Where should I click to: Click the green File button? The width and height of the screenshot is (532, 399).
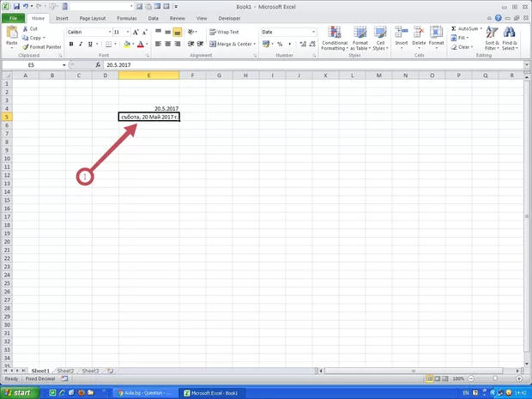point(14,17)
